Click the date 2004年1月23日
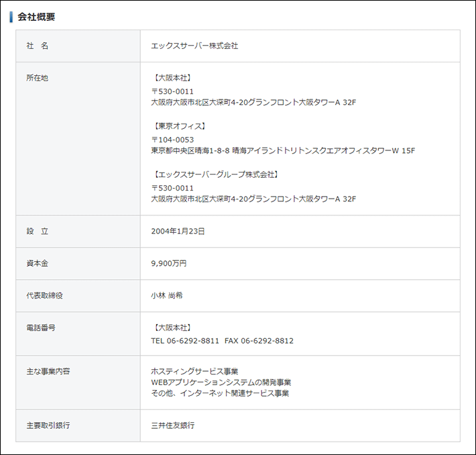The width and height of the screenshot is (476, 455). pos(178,232)
